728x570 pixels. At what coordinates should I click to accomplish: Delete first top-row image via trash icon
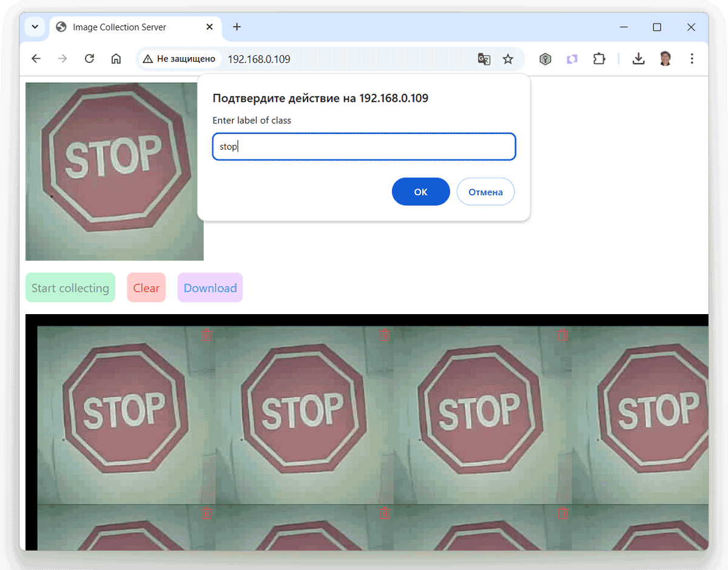[x=207, y=334]
